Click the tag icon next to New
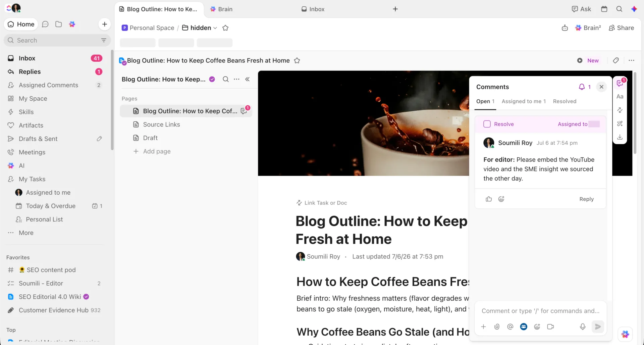644x345 pixels. 616,60
